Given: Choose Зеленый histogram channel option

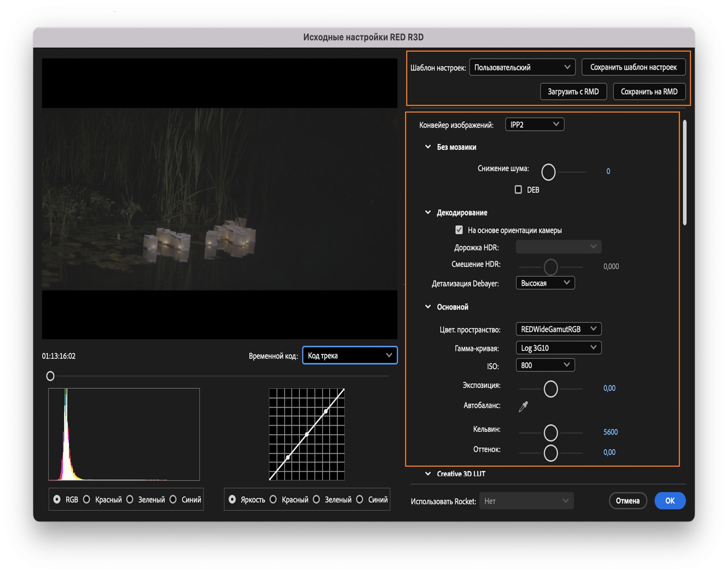Looking at the screenshot, I should coord(130,500).
